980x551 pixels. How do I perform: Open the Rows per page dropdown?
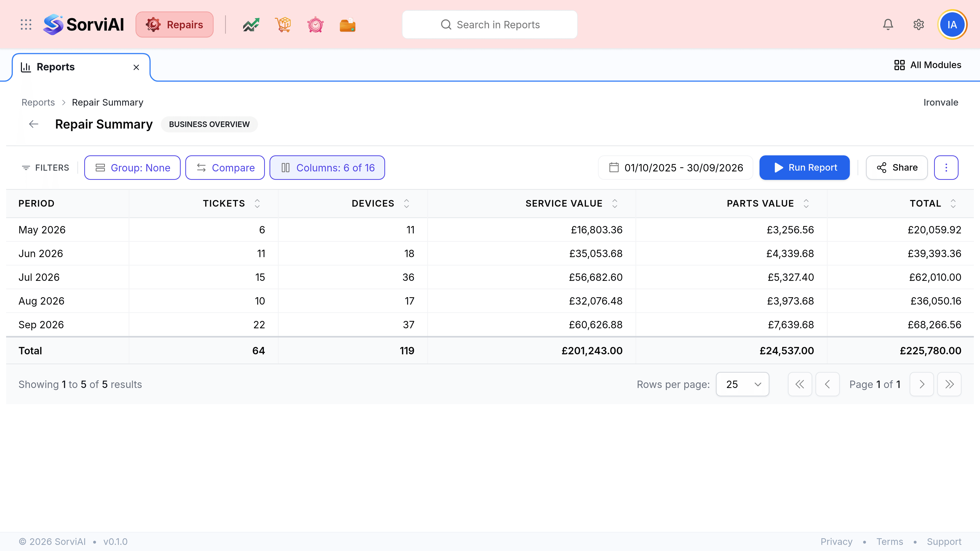pyautogui.click(x=742, y=384)
